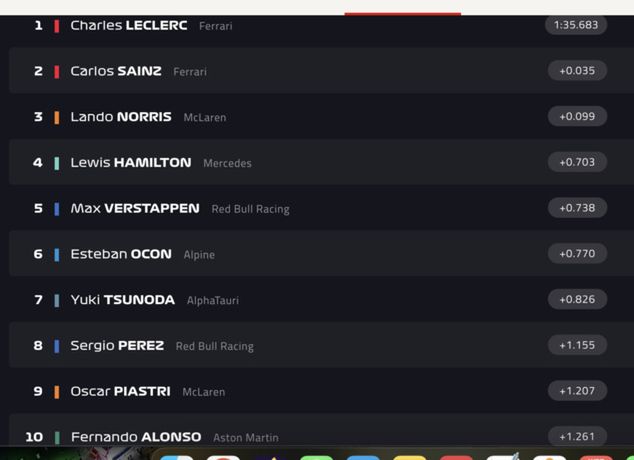Click McLaren orange bar beside Piastri
Viewport: 634px width, 460px height.
tap(57, 392)
